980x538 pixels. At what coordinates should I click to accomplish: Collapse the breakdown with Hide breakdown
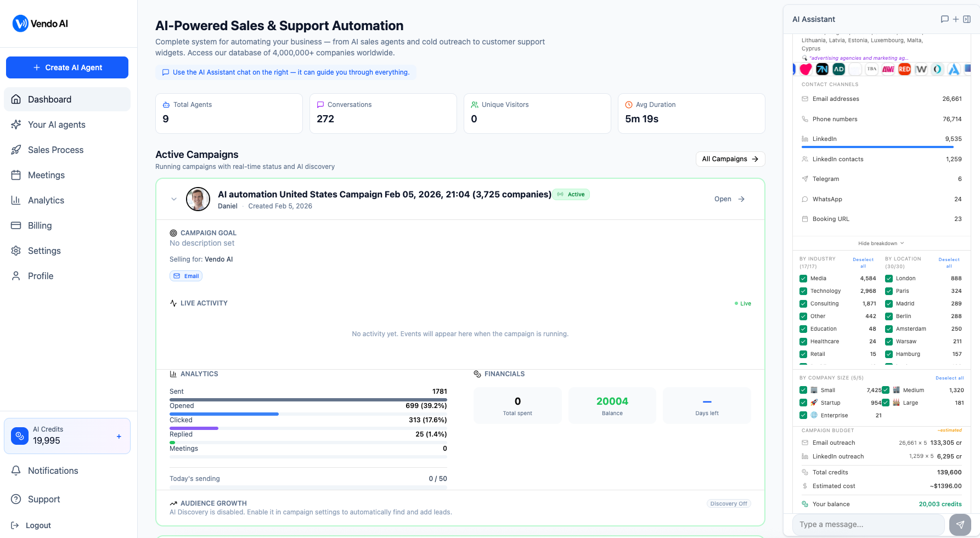pos(880,243)
